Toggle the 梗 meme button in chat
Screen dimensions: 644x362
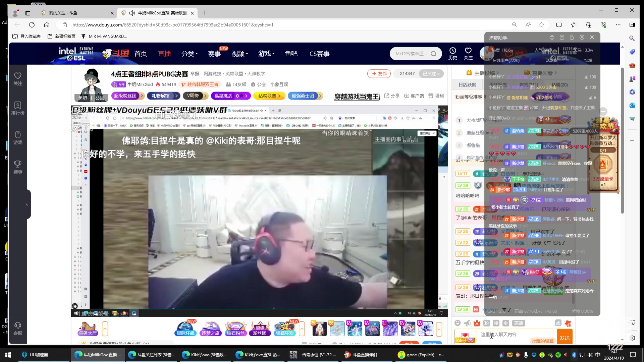click(496, 323)
